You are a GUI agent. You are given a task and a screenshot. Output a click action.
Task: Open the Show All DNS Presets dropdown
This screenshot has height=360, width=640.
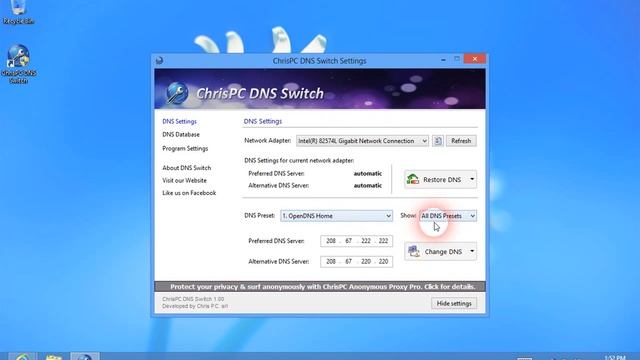(448, 216)
